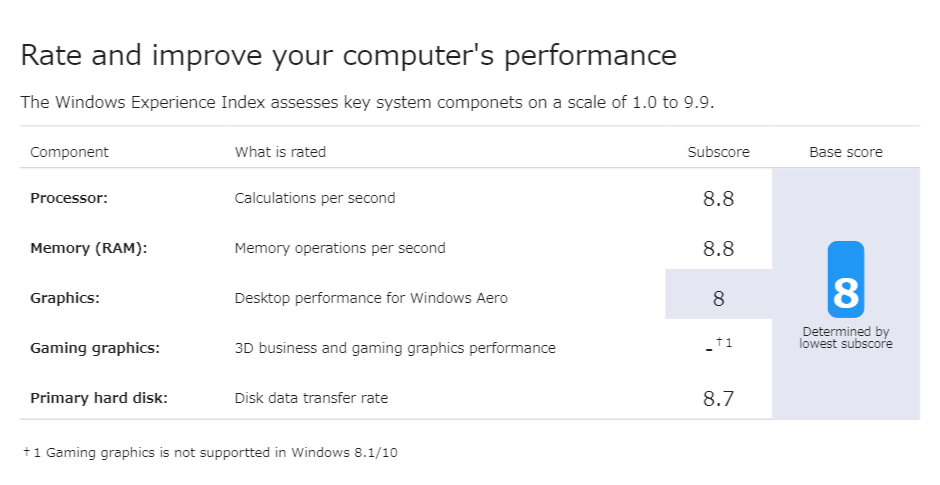Screen dimensions: 940x485
Task: Click the Subscore column header
Action: [718, 152]
